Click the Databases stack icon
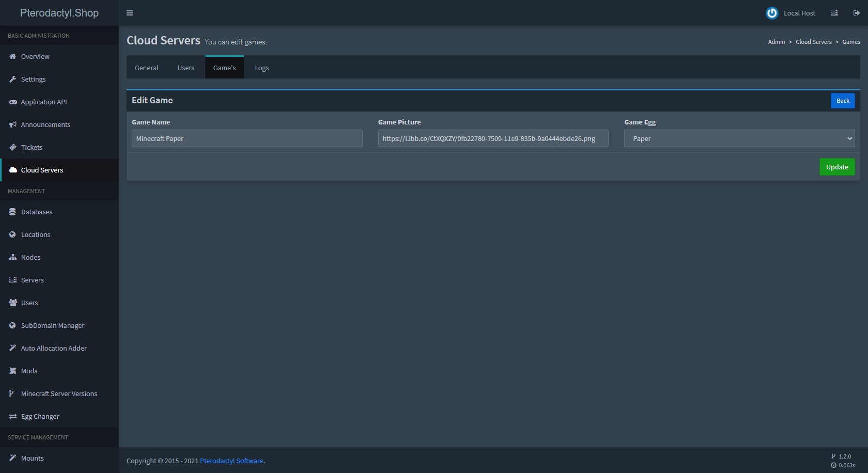868x473 pixels. (13, 212)
